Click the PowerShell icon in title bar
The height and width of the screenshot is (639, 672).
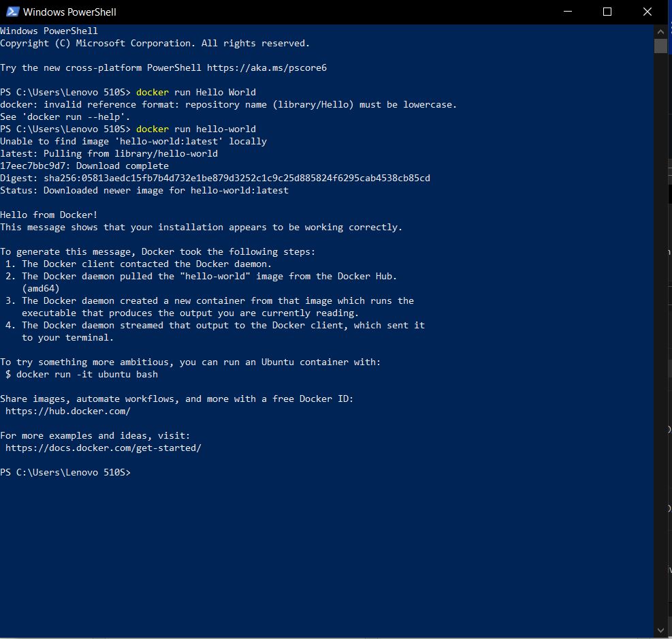[x=12, y=12]
